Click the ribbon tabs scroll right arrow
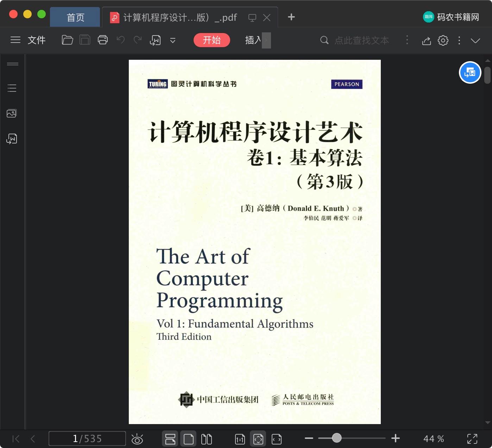Image resolution: width=492 pixels, height=448 pixels. click(x=266, y=40)
